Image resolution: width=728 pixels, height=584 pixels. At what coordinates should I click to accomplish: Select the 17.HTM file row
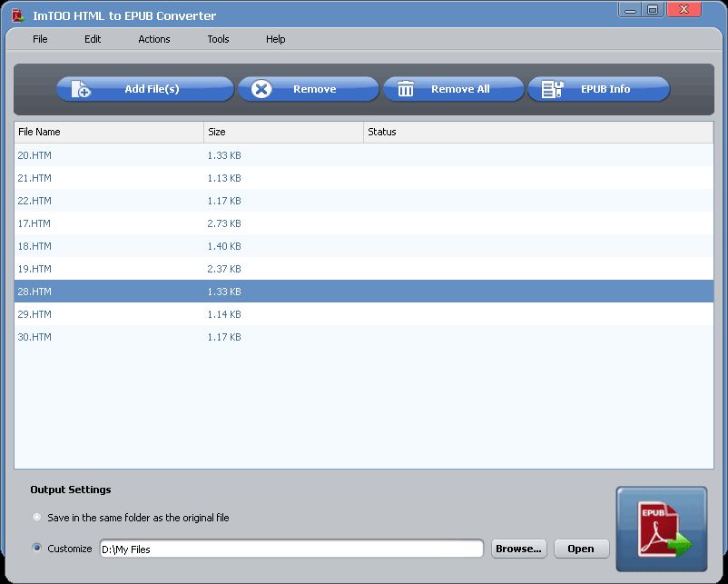[x=364, y=223]
